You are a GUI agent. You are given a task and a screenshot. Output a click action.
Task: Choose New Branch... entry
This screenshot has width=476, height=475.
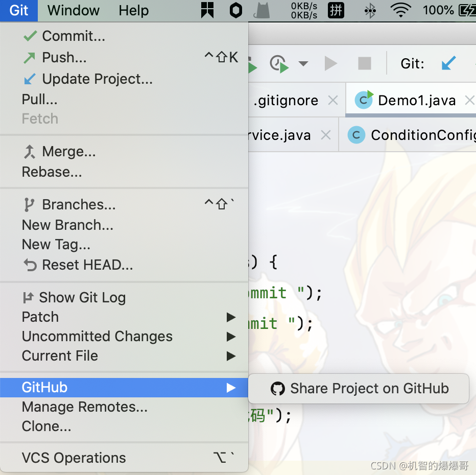pos(124,225)
